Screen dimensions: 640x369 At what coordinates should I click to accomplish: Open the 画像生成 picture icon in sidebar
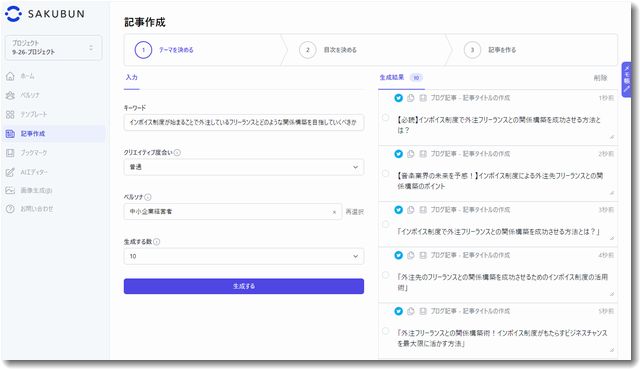10,190
